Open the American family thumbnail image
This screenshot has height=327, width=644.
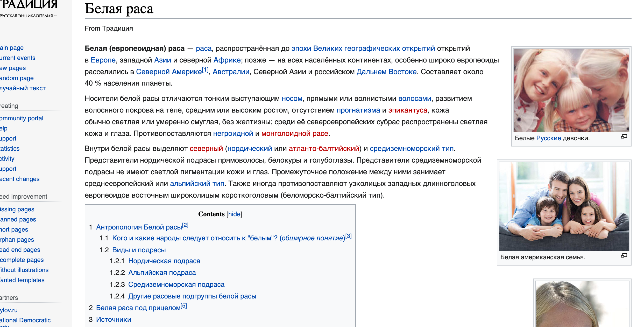click(564, 206)
